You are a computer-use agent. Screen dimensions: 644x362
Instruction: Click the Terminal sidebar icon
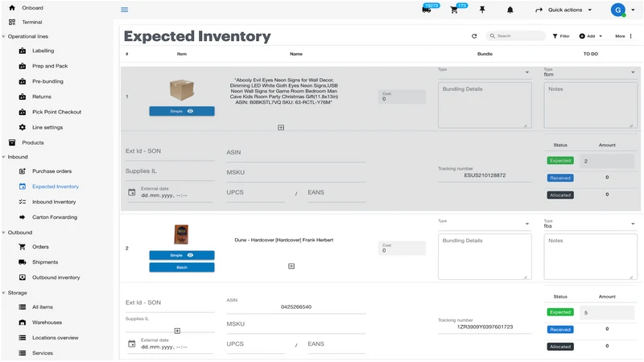tap(12, 22)
